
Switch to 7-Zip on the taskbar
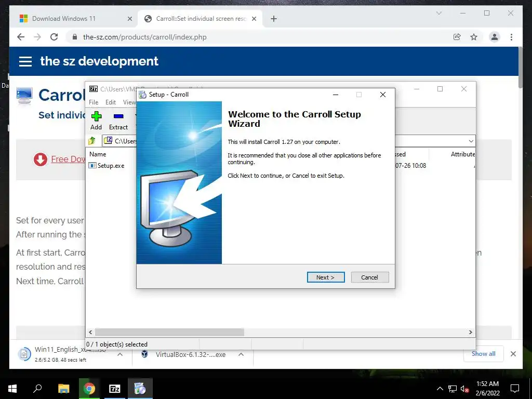click(x=115, y=389)
